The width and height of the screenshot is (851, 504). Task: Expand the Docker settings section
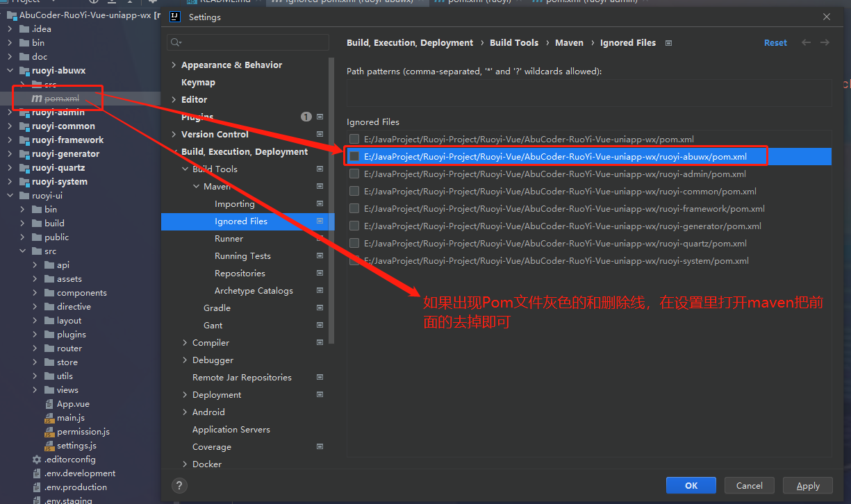pyautogui.click(x=185, y=464)
